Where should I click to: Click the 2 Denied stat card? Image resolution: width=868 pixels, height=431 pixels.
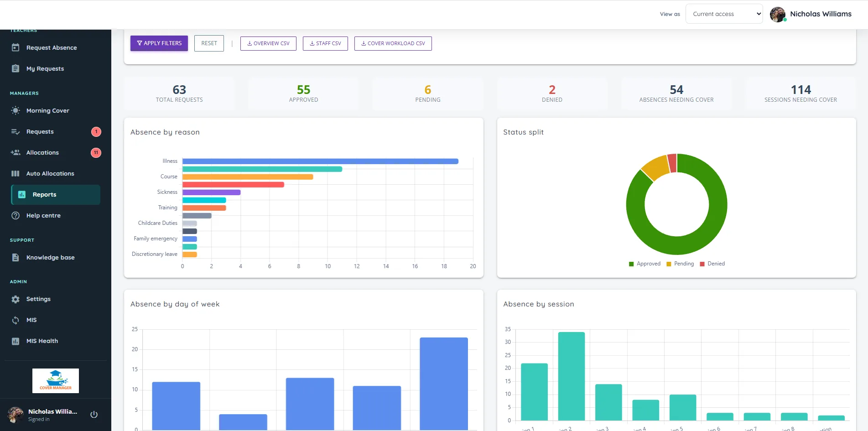552,93
